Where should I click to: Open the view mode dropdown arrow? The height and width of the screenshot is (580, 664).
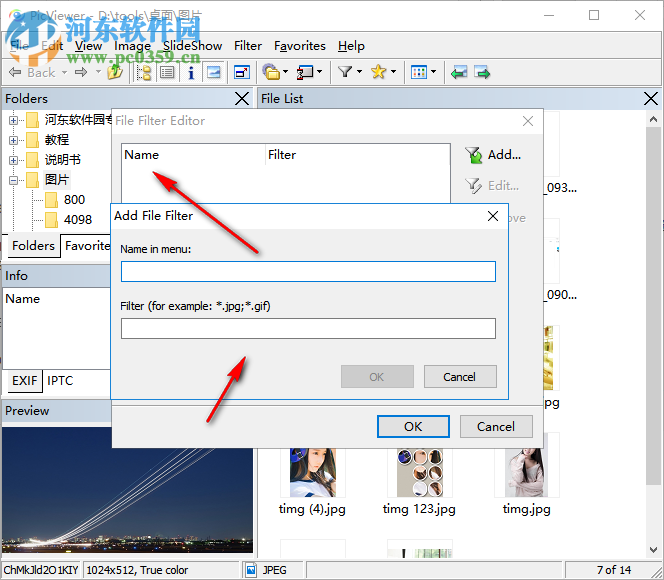point(433,72)
